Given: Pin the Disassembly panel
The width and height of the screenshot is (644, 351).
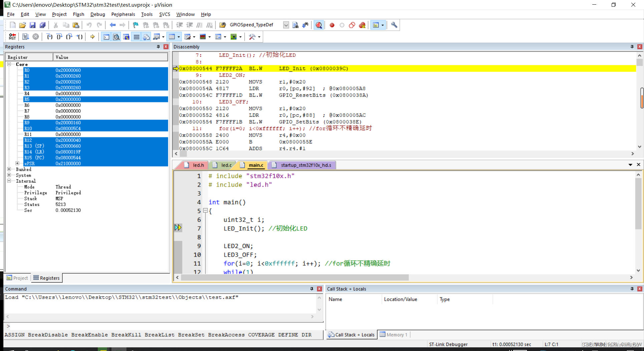Looking at the screenshot, I should [632, 47].
